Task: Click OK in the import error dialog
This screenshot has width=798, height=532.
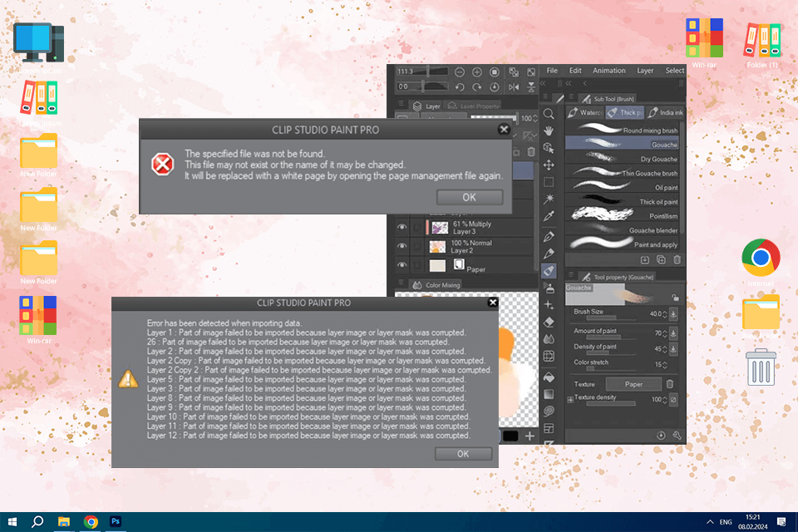Action: click(463, 454)
